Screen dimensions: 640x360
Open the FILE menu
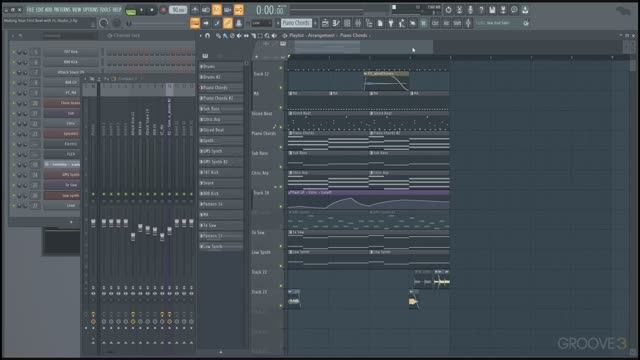30,9
